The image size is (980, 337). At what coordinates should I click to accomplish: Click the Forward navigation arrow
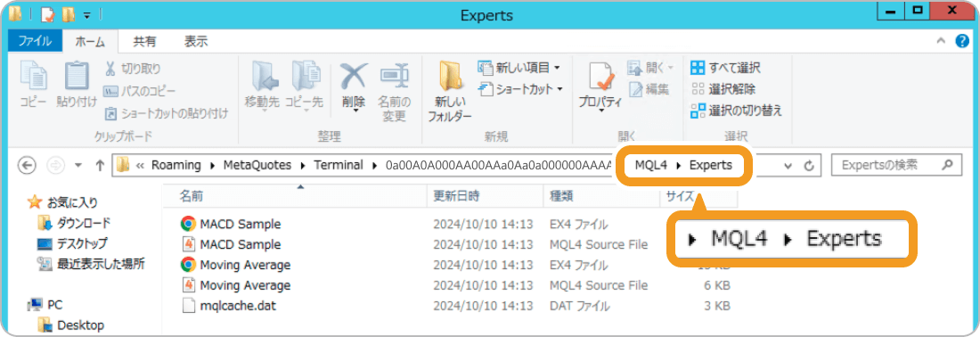tap(55, 165)
